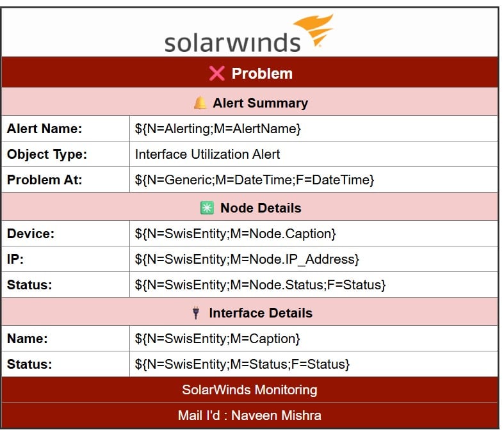Click the interface Status;F=Status variable

pyautogui.click(x=242, y=364)
